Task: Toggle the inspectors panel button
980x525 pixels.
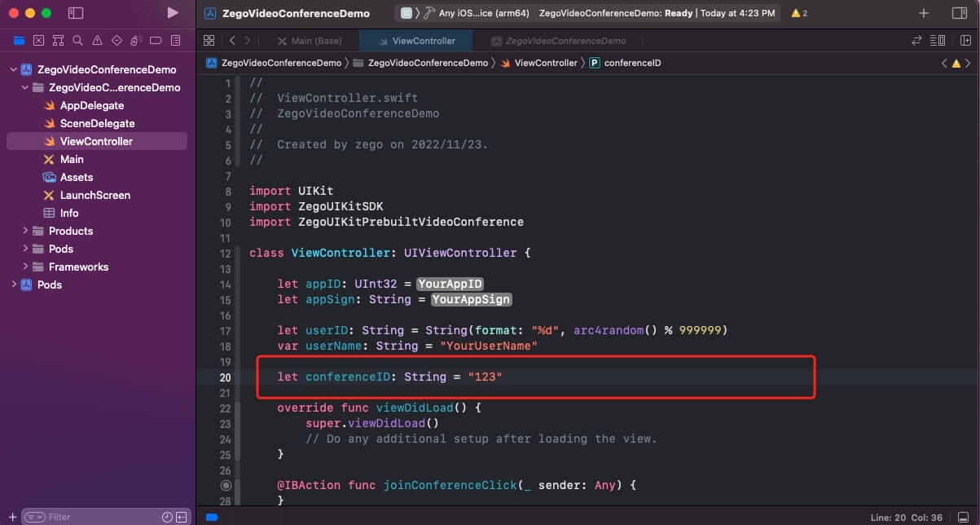Action: 959,13
